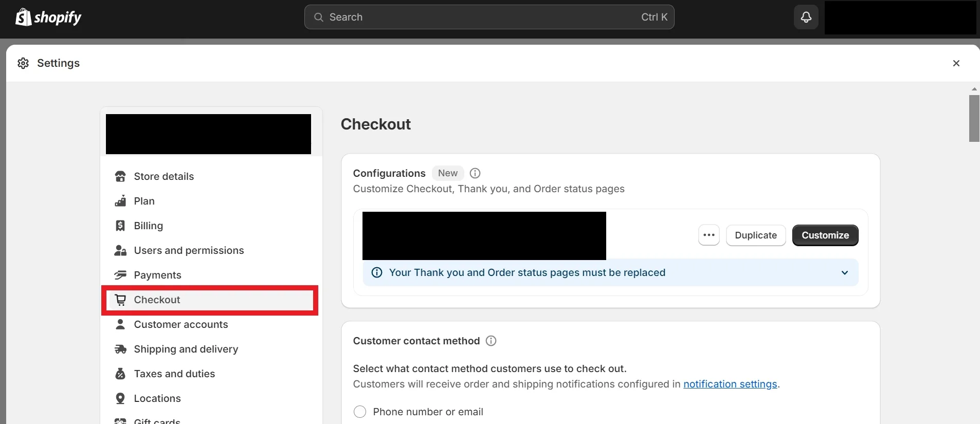The height and width of the screenshot is (424, 980).
Task: Open Billing settings
Action: 148,226
